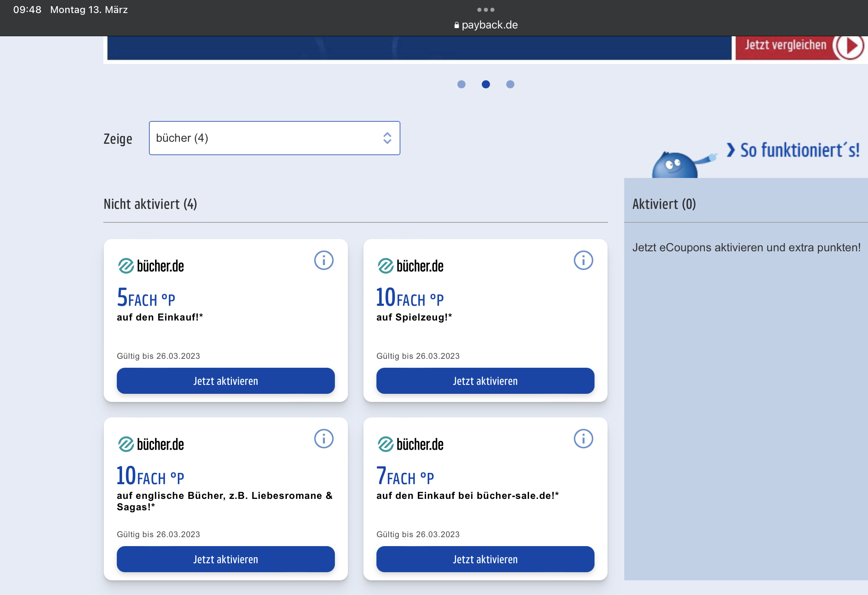This screenshot has width=868, height=595.
Task: Select the active second carousel dot
Action: point(486,84)
